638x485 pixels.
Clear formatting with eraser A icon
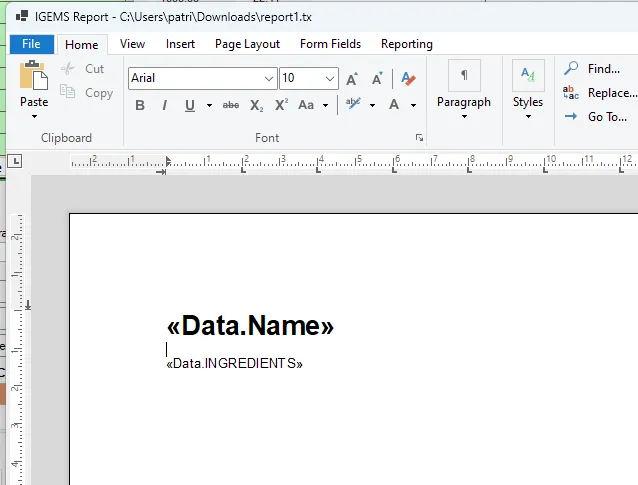tap(408, 79)
